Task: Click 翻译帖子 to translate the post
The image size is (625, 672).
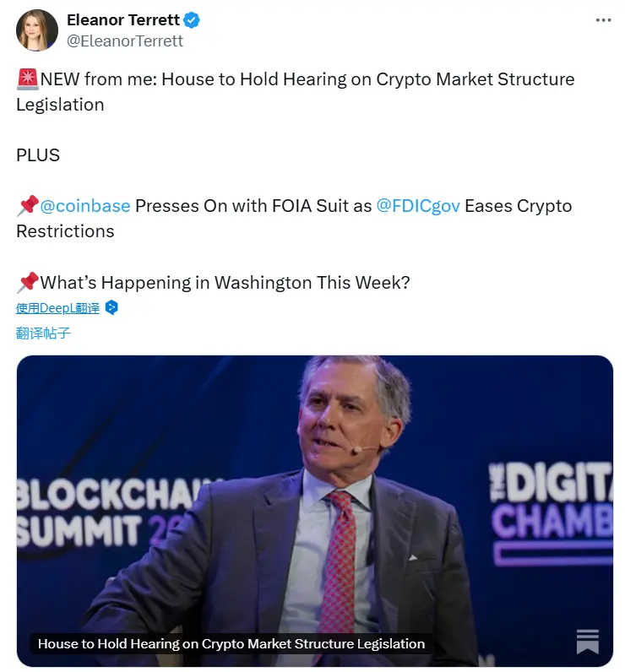Action: pyautogui.click(x=43, y=333)
